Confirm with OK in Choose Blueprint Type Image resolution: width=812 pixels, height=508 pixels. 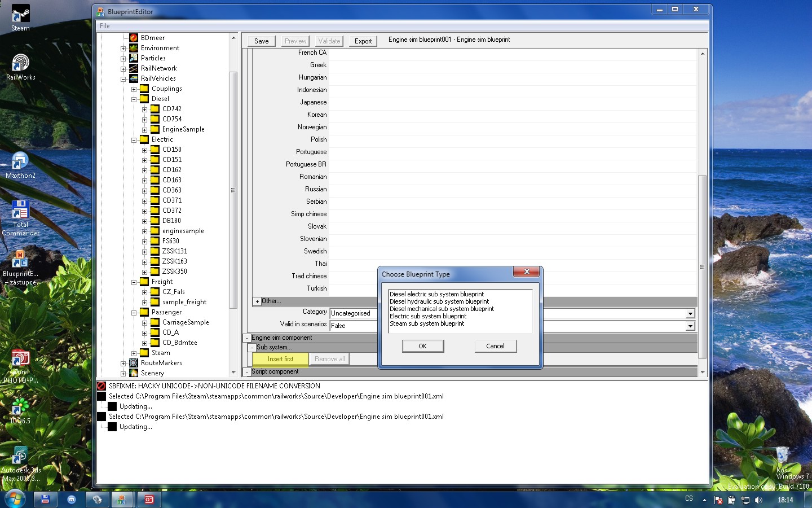pos(423,346)
